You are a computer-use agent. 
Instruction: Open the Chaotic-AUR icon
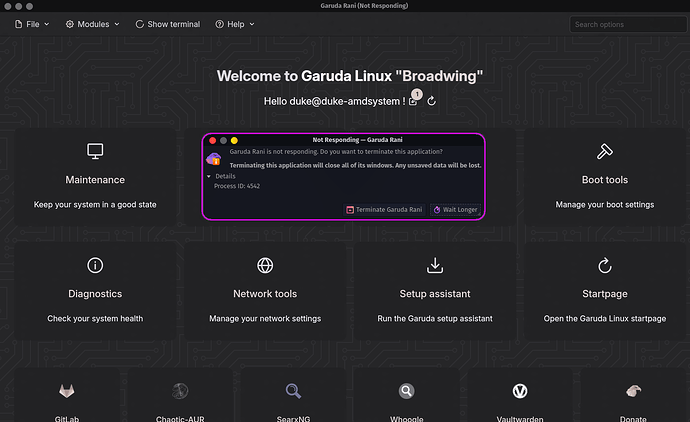(x=180, y=391)
